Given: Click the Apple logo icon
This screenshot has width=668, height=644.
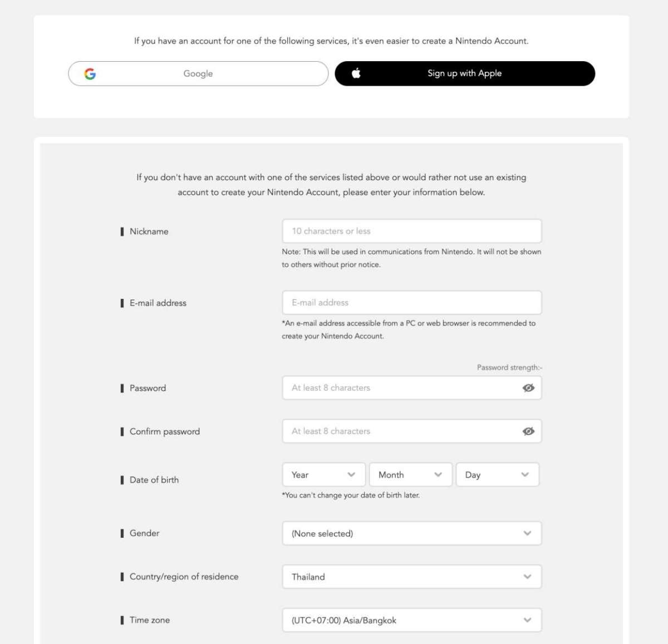Looking at the screenshot, I should pos(356,73).
